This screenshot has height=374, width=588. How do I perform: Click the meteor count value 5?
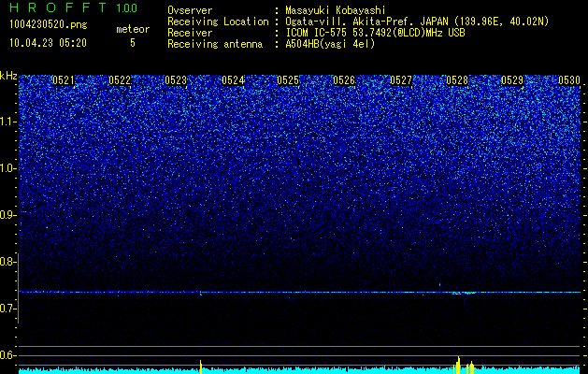pos(133,43)
